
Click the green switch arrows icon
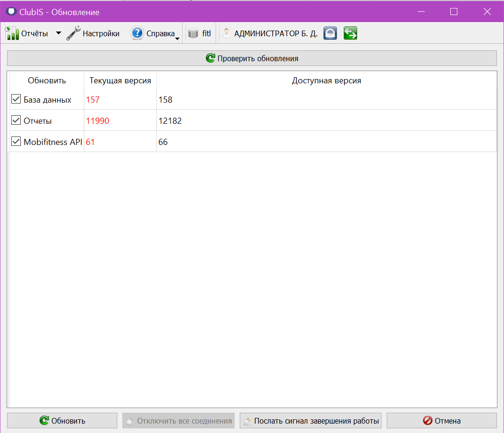(x=350, y=33)
